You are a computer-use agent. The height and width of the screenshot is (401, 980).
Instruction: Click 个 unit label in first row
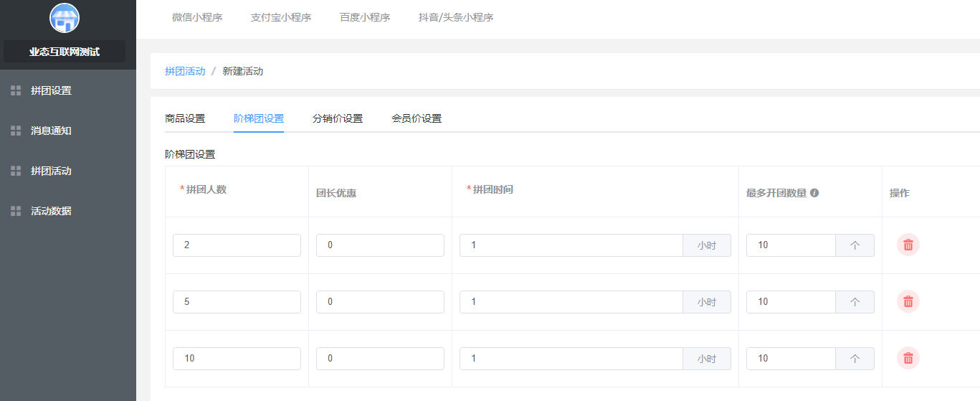click(855, 245)
